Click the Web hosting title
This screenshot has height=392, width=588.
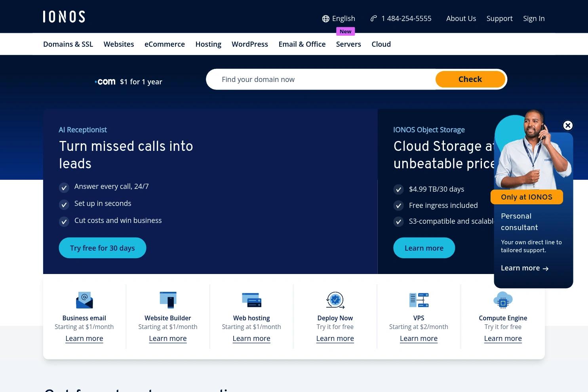[x=251, y=318]
